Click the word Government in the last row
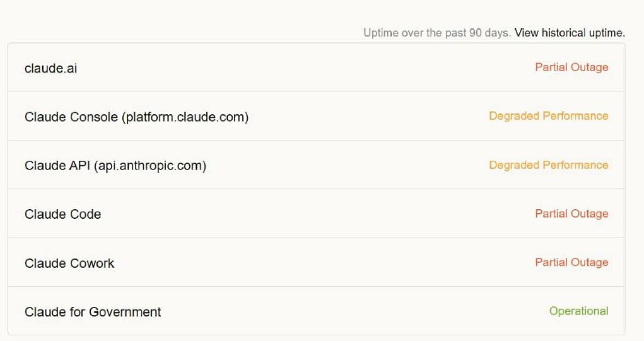Viewport: 644px width, 341px height. (x=125, y=312)
